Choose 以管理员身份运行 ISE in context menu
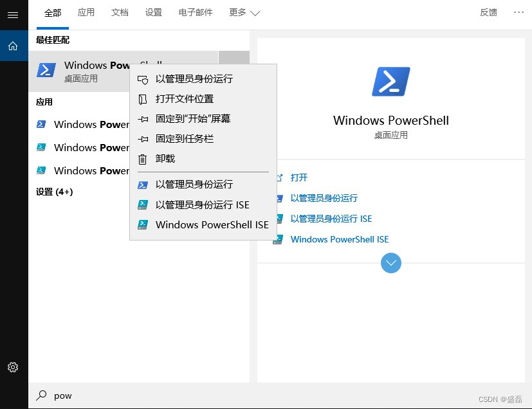This screenshot has width=532, height=409. [x=203, y=205]
